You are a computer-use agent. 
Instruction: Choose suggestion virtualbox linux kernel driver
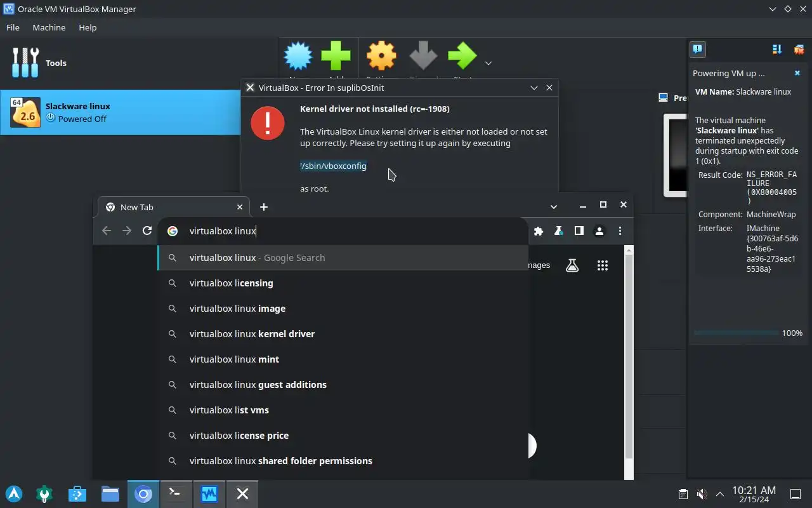tap(343, 334)
